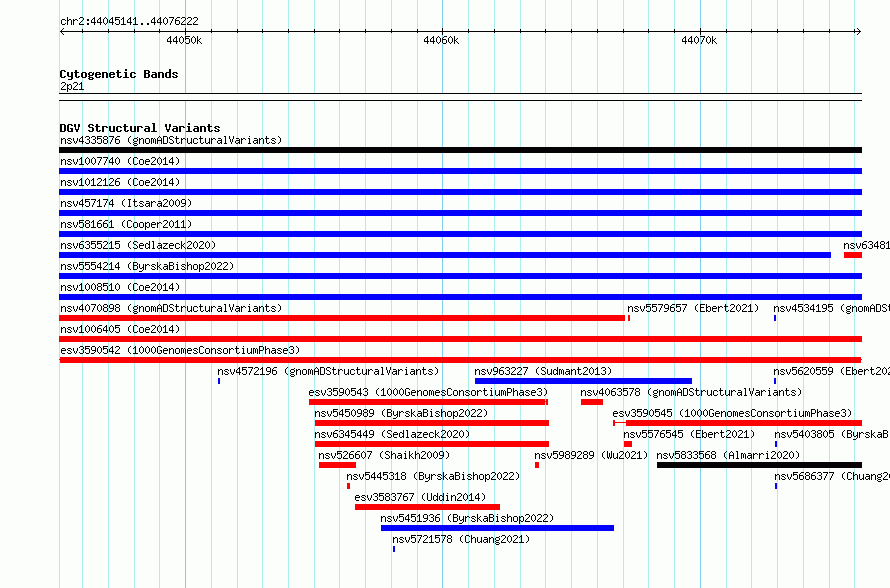Image resolution: width=890 pixels, height=588 pixels.
Task: Click the blue bar under nsv5451936 (ByrskaBishop2022)
Action: click(497, 528)
